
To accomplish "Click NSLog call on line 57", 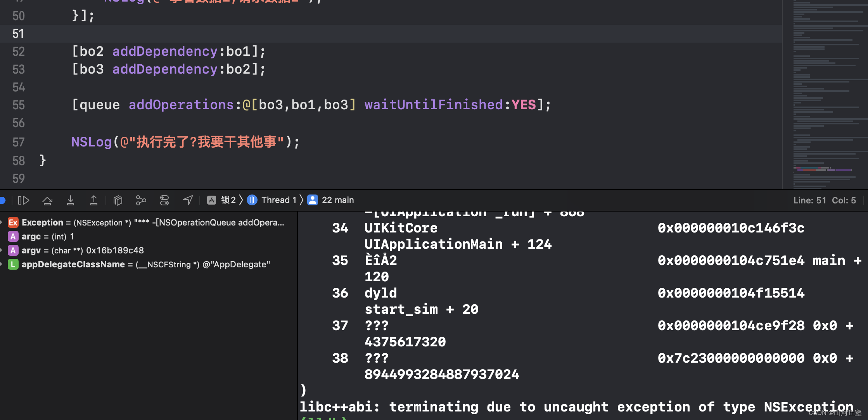I will [92, 142].
